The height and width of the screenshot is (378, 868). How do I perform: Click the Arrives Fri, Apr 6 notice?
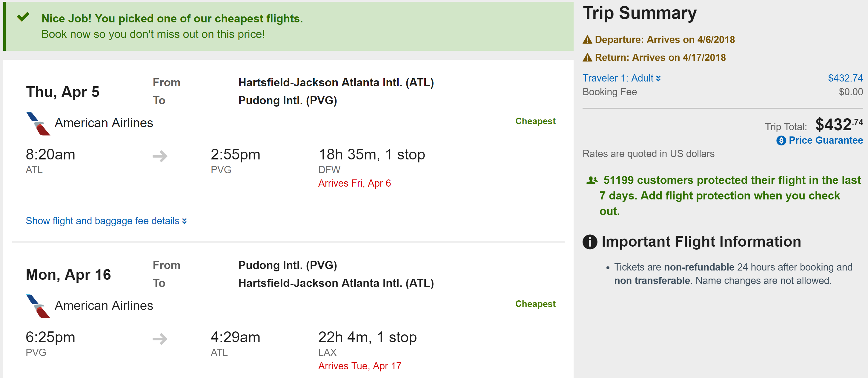tap(354, 183)
